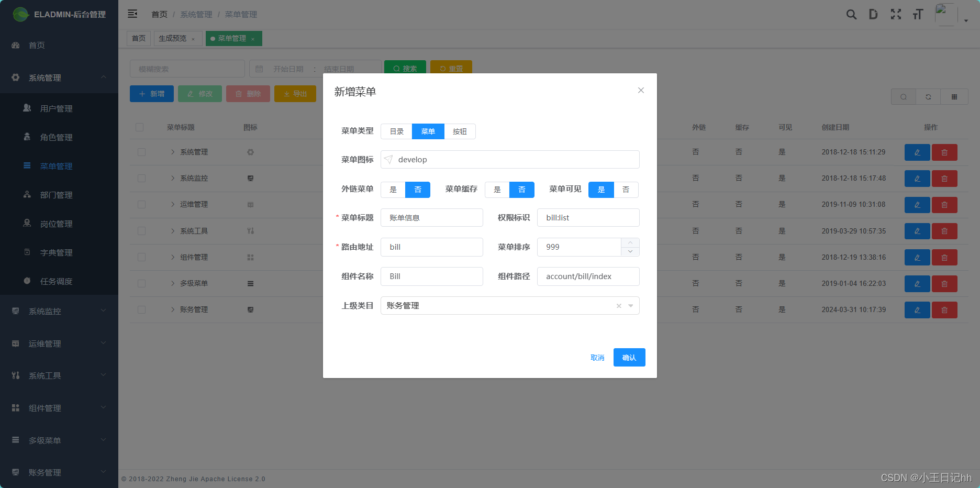
Task: Expand the 账务管理 table row
Action: point(173,310)
